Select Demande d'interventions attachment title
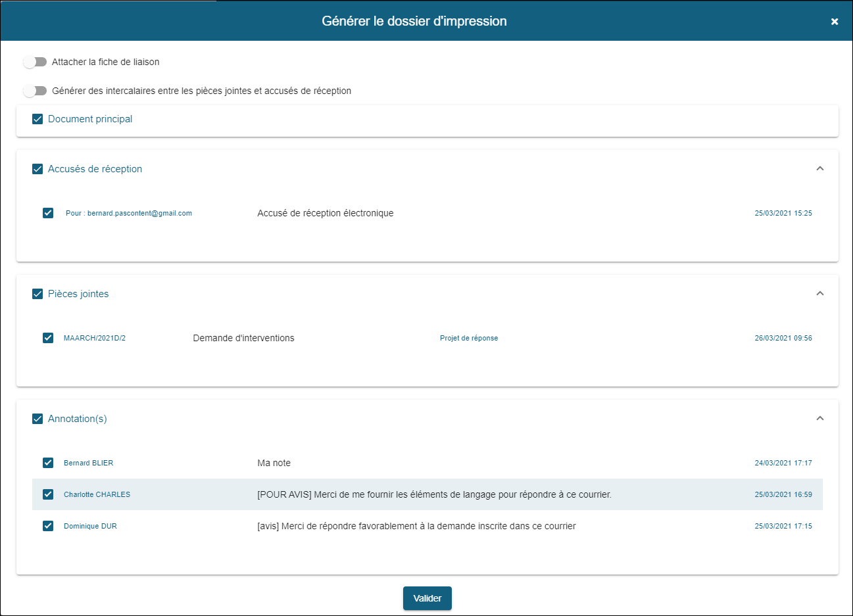 coord(243,338)
